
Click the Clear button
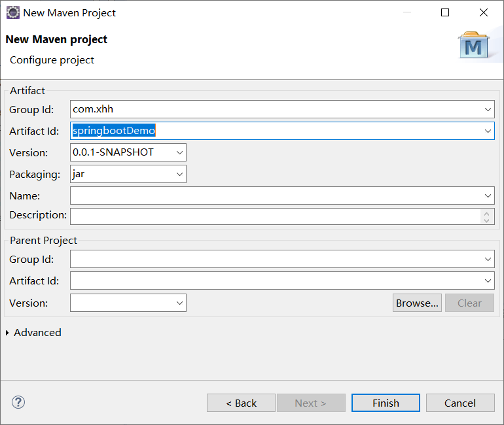[x=469, y=303]
